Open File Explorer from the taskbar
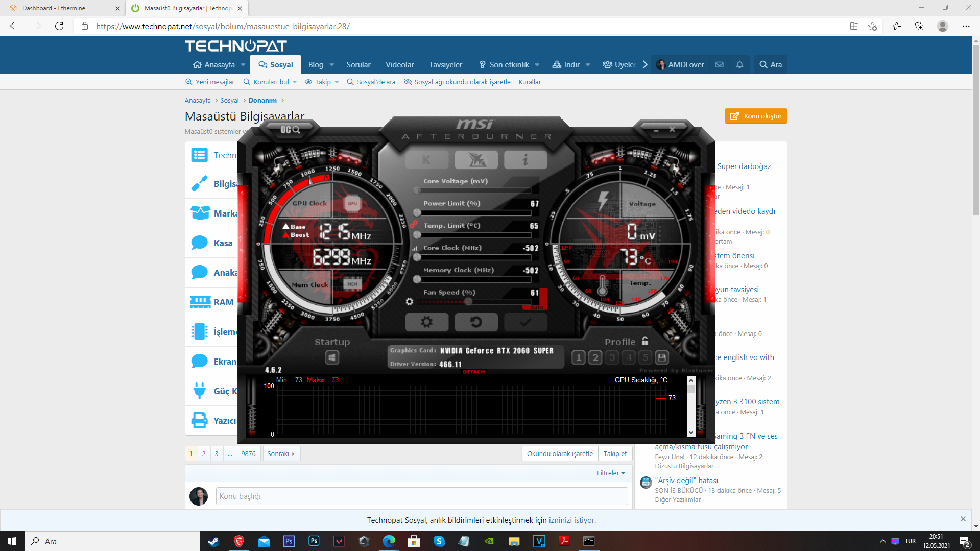This screenshot has height=551, width=980. pos(514,541)
